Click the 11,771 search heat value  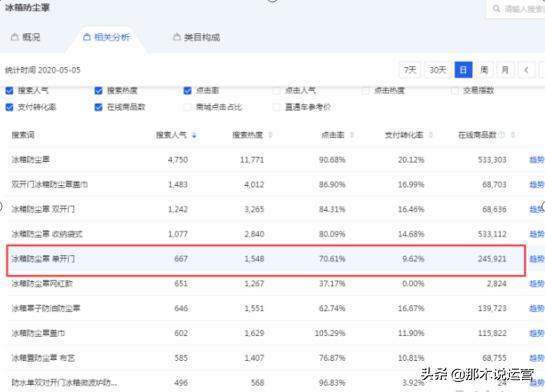pos(252,160)
